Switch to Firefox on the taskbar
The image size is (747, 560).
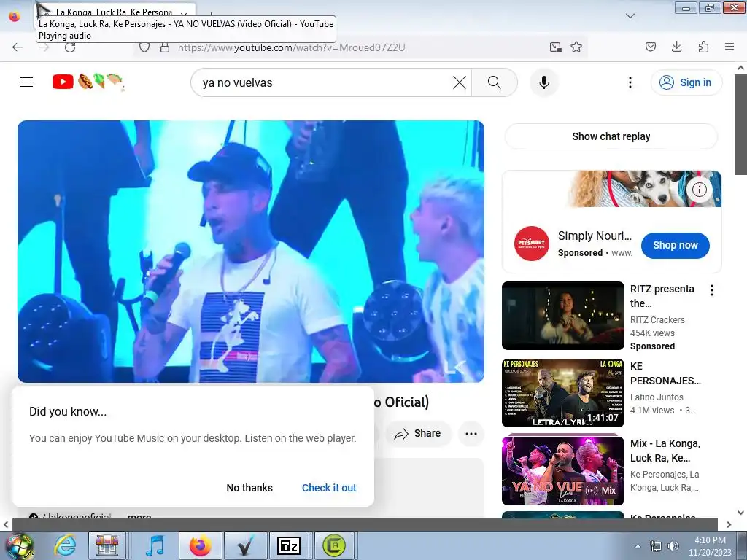tap(200, 545)
